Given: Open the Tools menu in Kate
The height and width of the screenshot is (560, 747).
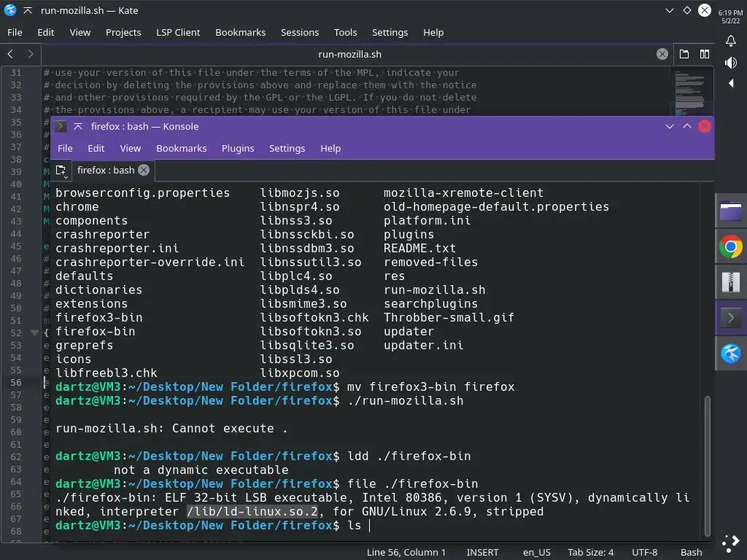Looking at the screenshot, I should click(345, 32).
